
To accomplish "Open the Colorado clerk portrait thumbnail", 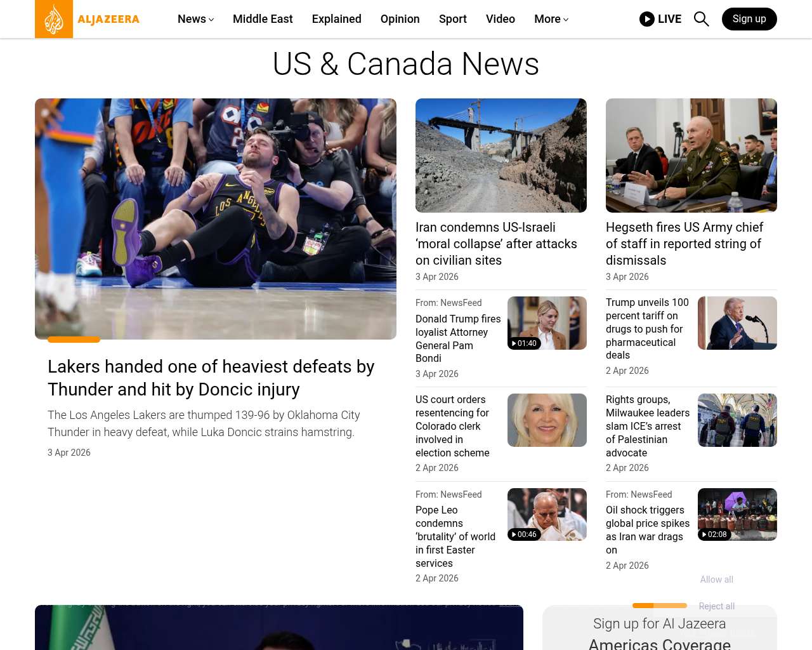I will (546, 420).
